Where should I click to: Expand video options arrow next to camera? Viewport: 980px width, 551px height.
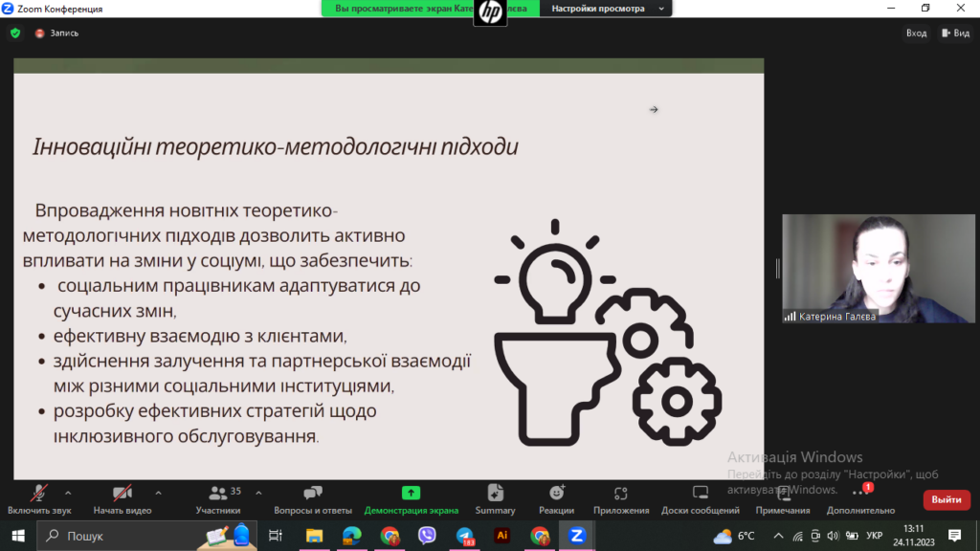pos(158,493)
